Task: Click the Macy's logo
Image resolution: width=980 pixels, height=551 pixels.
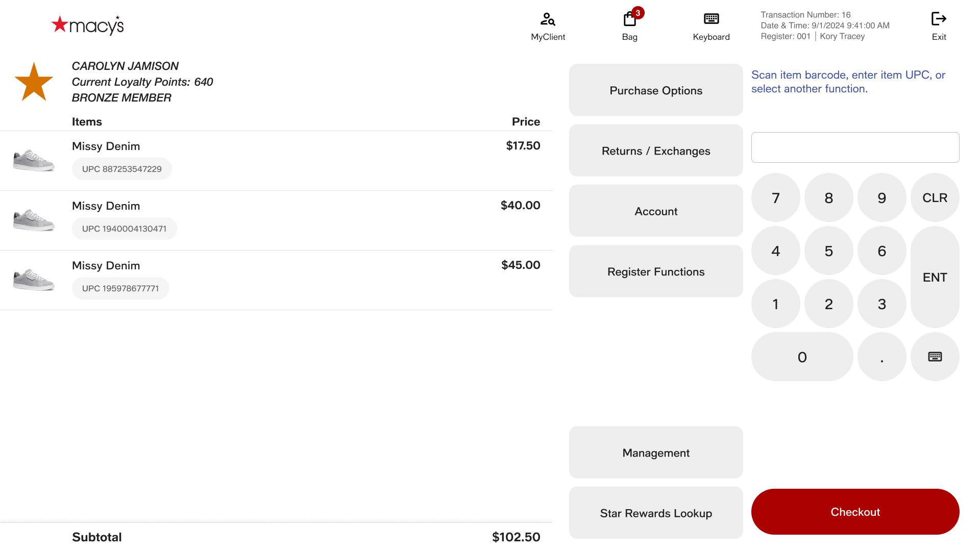Action: (x=88, y=25)
